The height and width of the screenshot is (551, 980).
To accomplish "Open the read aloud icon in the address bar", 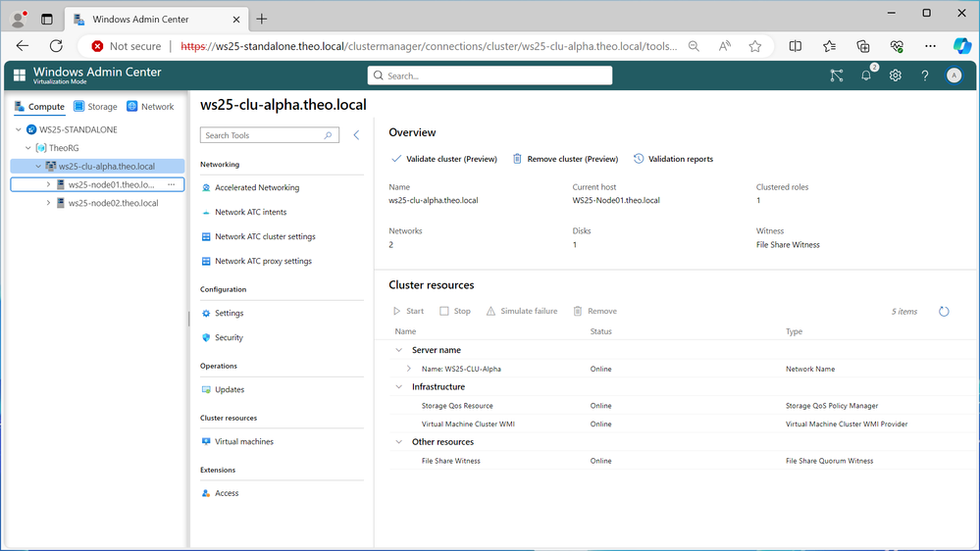I will pyautogui.click(x=724, y=46).
